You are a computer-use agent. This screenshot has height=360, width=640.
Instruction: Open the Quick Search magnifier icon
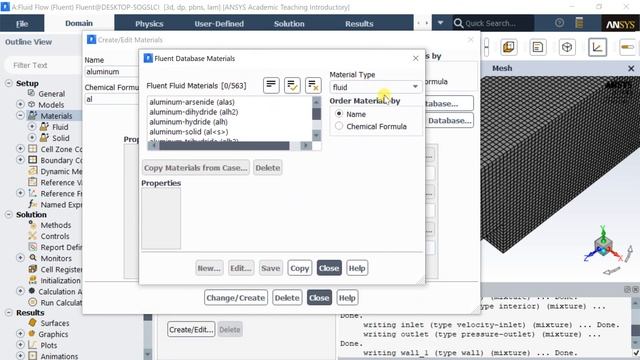[458, 23]
